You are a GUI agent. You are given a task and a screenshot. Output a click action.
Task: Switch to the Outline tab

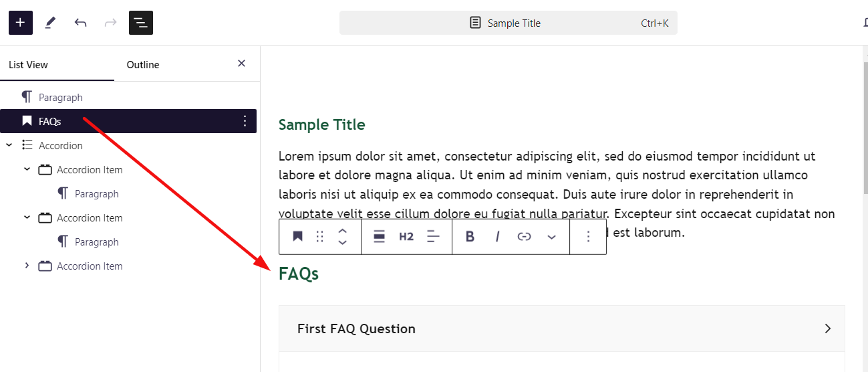[x=143, y=65]
